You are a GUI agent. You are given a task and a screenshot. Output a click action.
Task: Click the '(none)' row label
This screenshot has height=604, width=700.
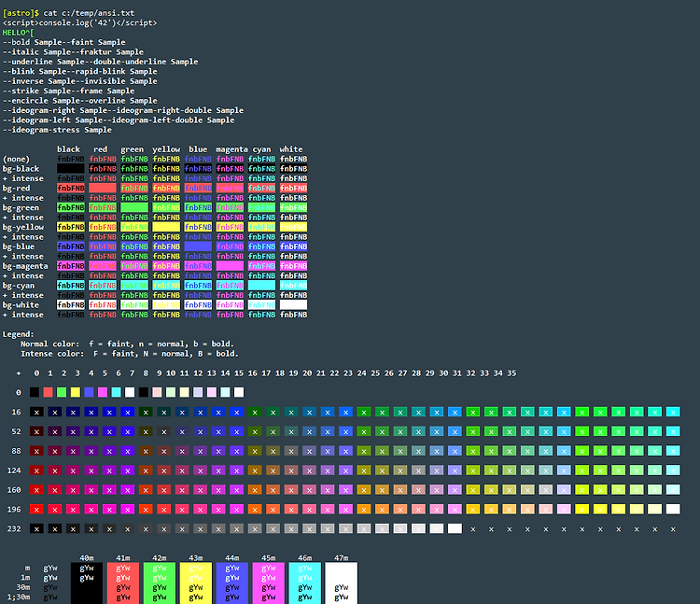pyautogui.click(x=16, y=159)
